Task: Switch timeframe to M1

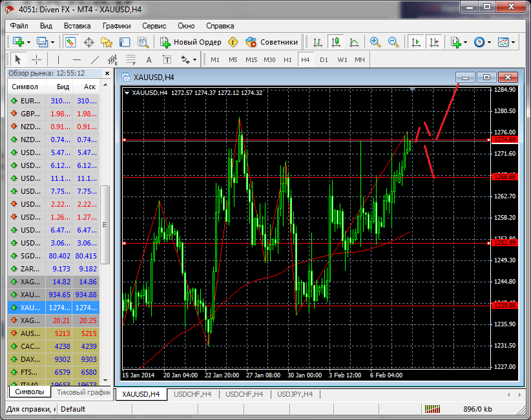Action: click(x=215, y=59)
